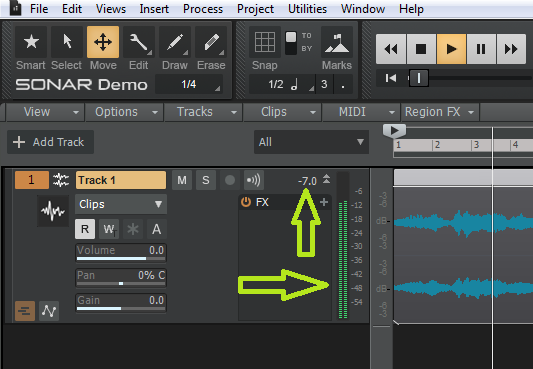The width and height of the screenshot is (533, 369).
Task: Click the Rewind transport button
Action: tap(391, 49)
